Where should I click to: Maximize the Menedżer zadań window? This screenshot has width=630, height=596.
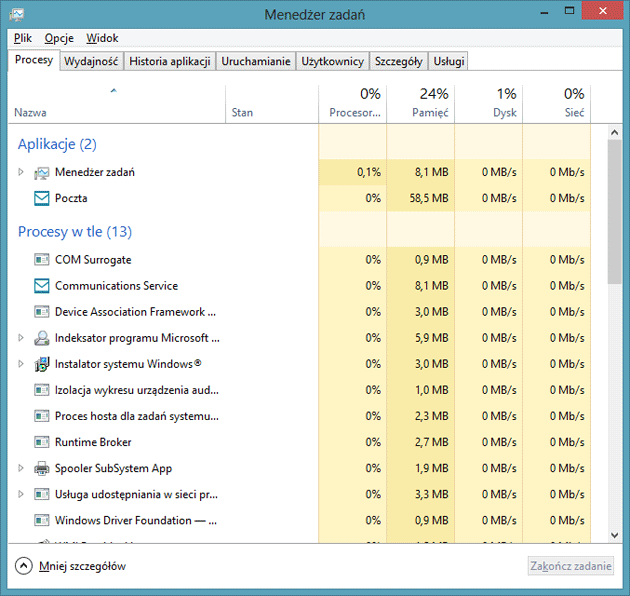569,11
